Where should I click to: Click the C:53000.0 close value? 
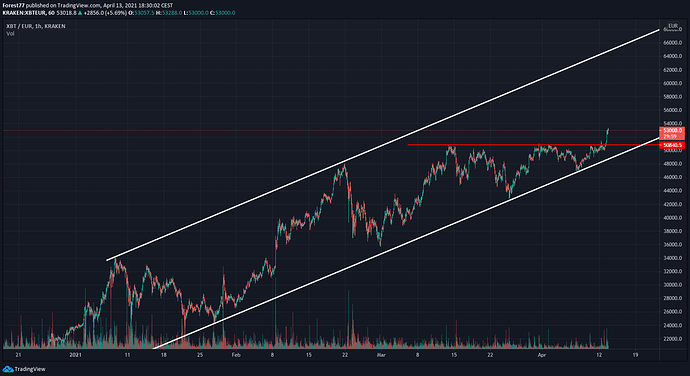(222, 13)
